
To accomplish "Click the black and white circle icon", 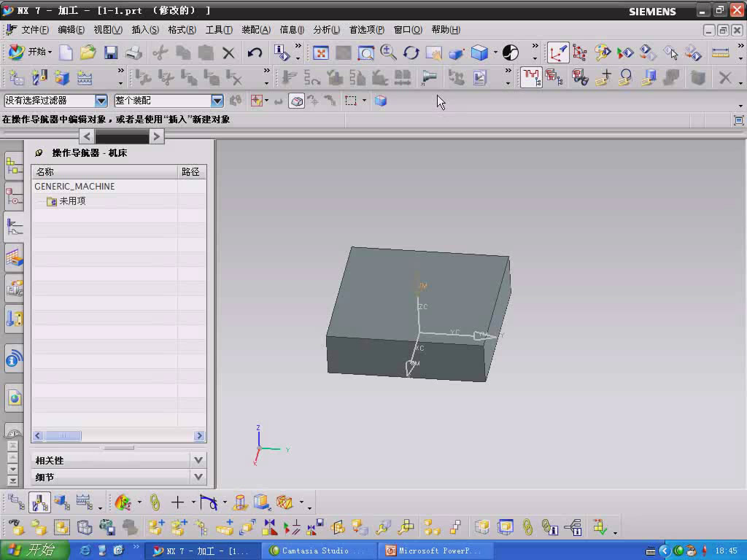I will [x=510, y=52].
